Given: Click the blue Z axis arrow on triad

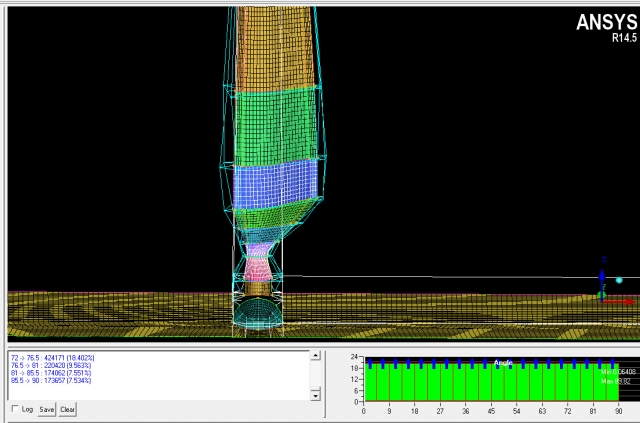Looking at the screenshot, I should pyautogui.click(x=603, y=264).
